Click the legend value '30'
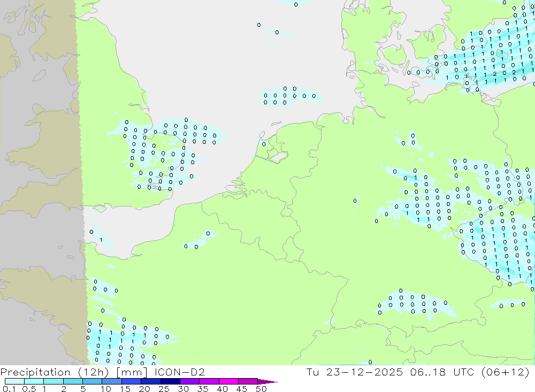 pos(183,389)
